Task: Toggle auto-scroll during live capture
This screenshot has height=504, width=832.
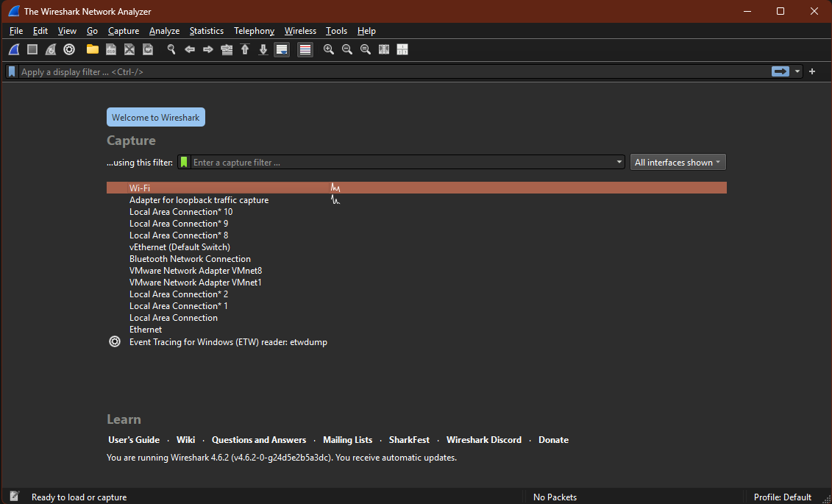Action: tap(281, 49)
